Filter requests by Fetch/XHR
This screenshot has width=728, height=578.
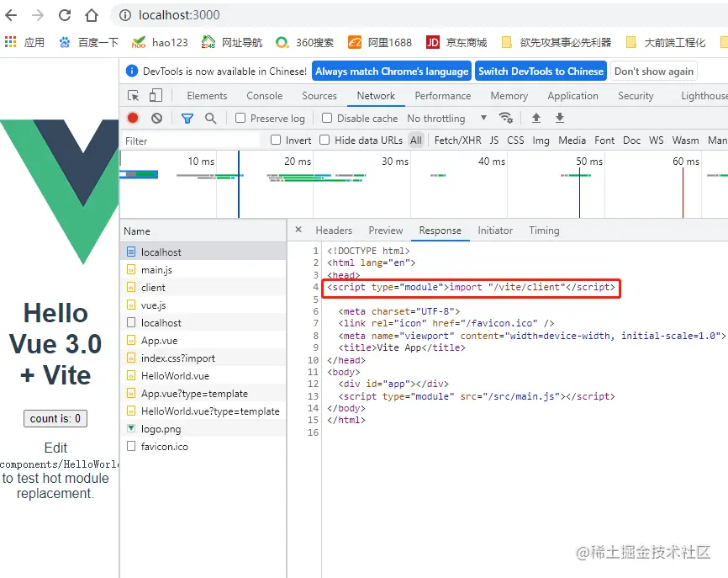[x=458, y=141]
